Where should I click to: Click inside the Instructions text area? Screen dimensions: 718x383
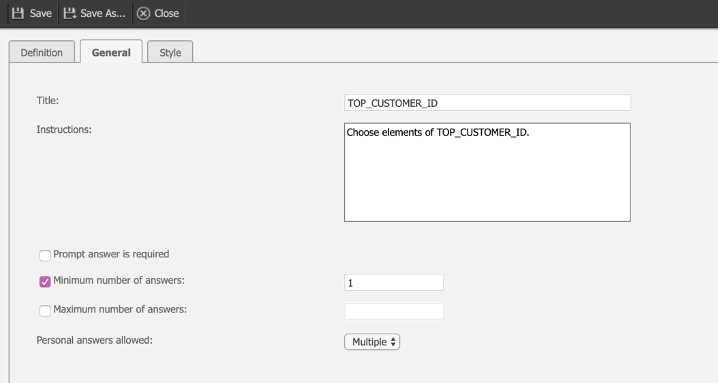pos(487,172)
